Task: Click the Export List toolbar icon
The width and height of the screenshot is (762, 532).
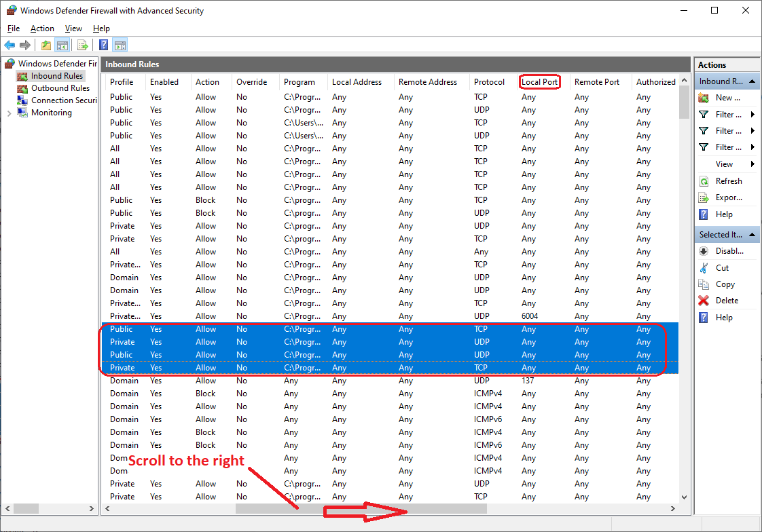Action: [x=81, y=45]
